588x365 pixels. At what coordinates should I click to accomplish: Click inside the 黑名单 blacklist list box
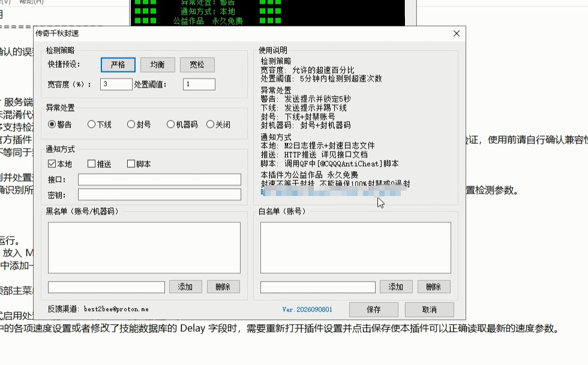pyautogui.click(x=144, y=248)
